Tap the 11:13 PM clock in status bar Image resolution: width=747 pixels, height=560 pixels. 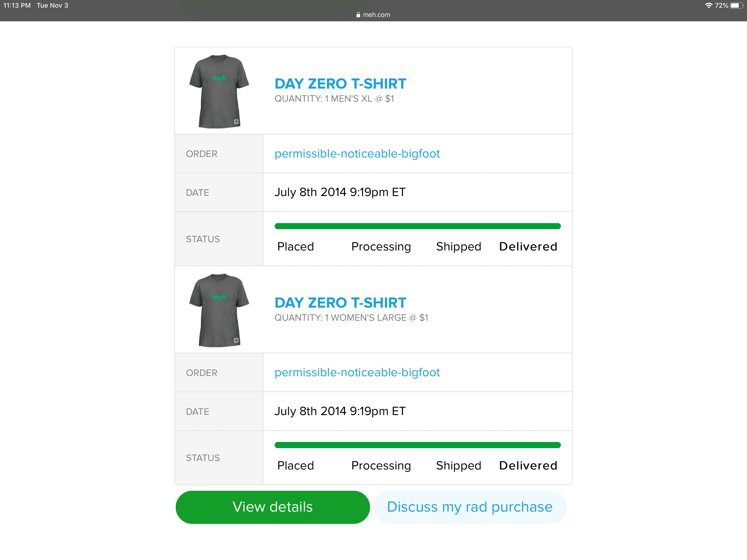(x=17, y=5)
